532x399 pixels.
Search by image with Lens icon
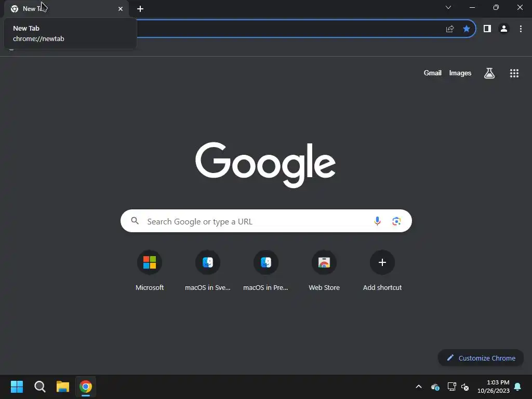tap(396, 221)
